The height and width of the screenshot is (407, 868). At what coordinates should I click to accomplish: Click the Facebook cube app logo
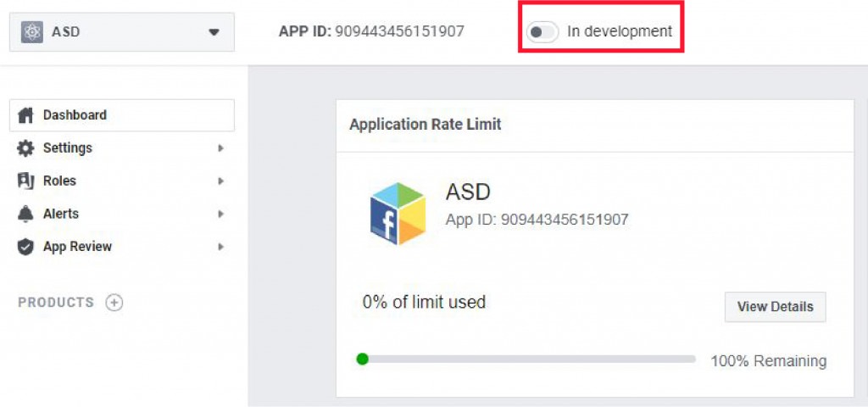398,213
